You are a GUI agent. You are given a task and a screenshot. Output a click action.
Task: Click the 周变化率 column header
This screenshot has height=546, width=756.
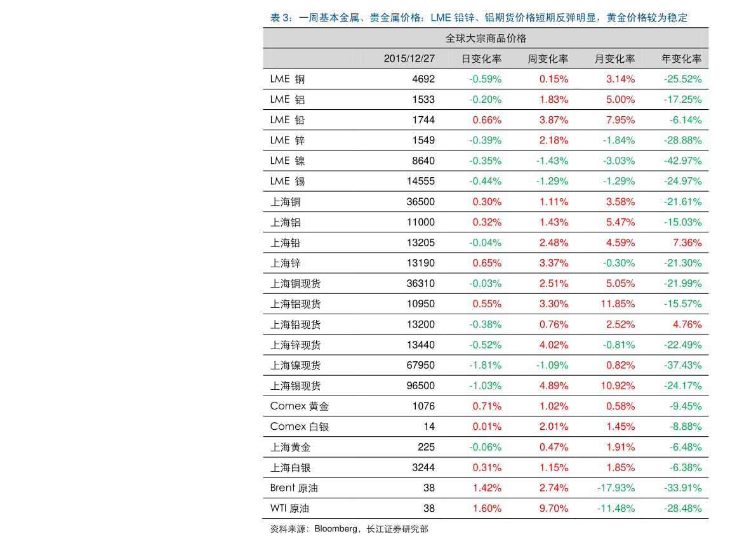[548, 59]
